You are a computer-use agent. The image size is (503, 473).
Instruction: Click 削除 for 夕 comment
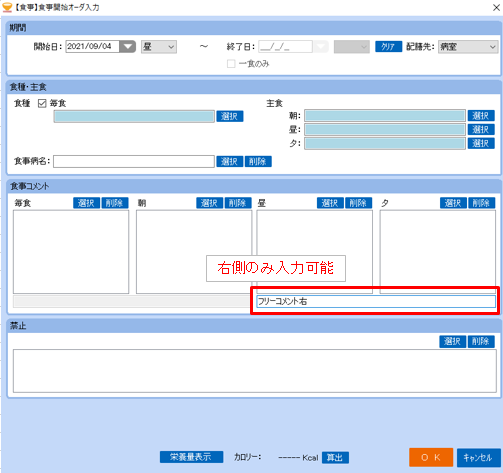(x=482, y=203)
